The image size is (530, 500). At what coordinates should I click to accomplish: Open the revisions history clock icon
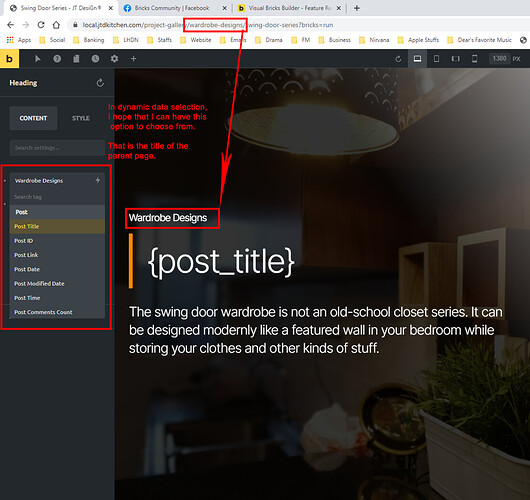coord(95,59)
